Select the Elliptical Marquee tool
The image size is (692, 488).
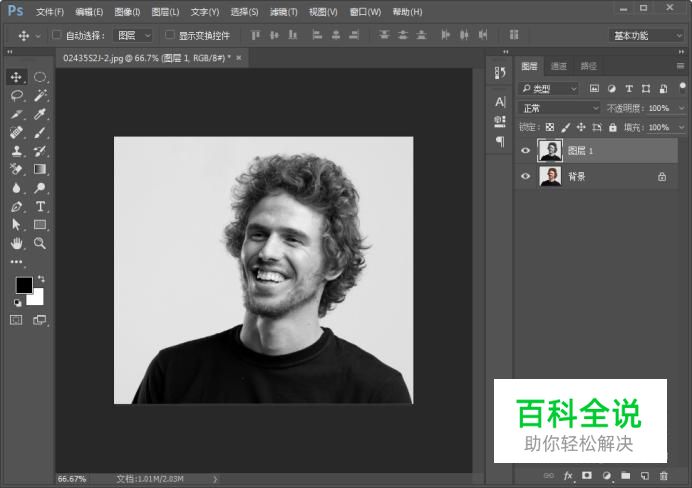pyautogui.click(x=40, y=77)
